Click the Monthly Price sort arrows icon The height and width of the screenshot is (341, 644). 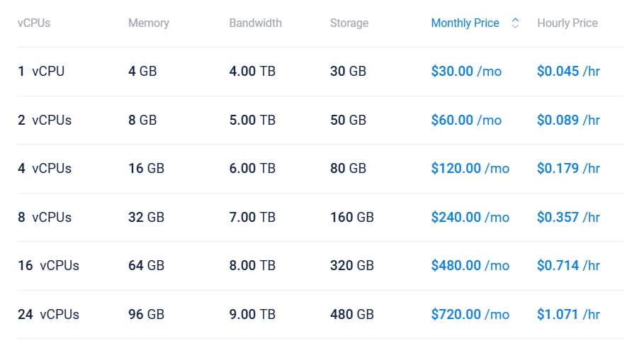515,23
